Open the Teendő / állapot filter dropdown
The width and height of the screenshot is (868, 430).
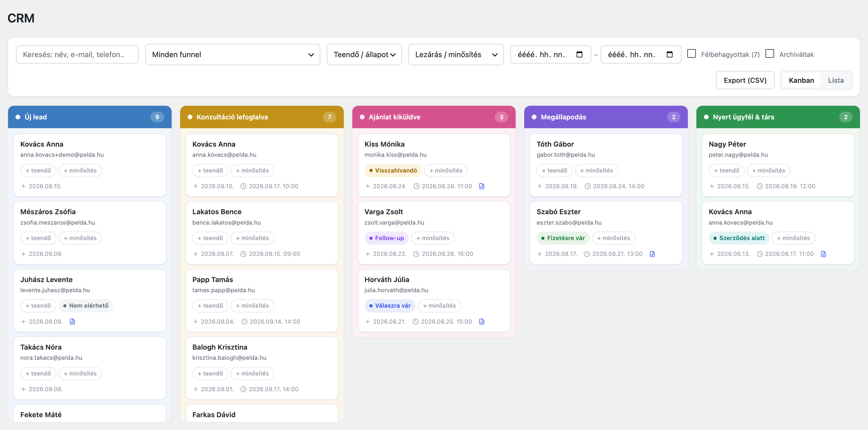pyautogui.click(x=364, y=54)
